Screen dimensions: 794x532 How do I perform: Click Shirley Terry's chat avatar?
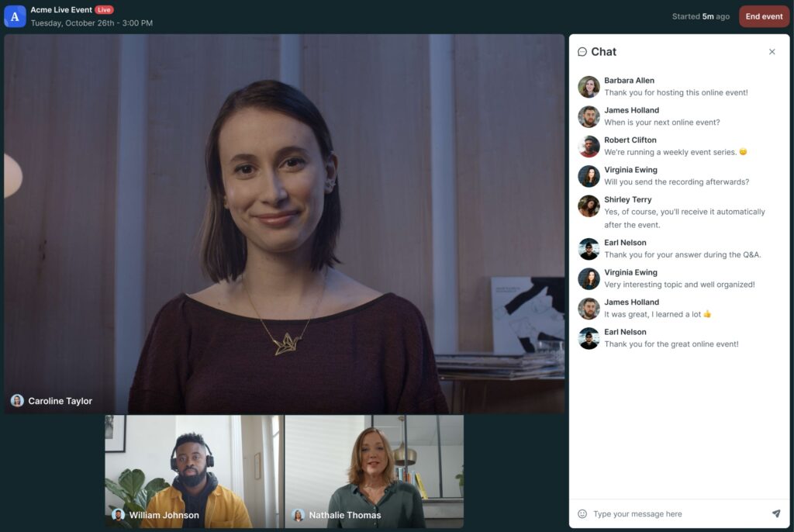pyautogui.click(x=589, y=206)
